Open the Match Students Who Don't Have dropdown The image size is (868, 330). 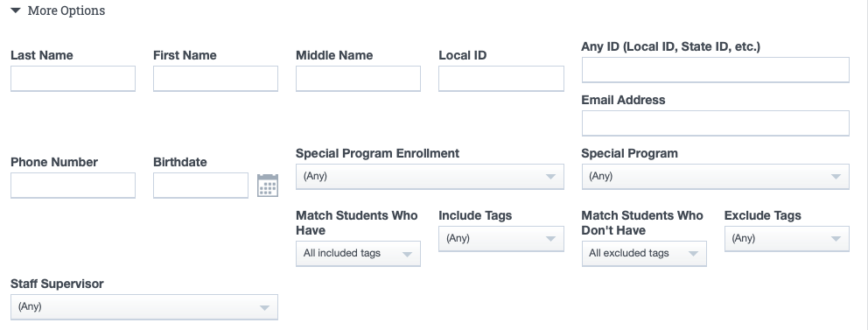pyautogui.click(x=644, y=254)
